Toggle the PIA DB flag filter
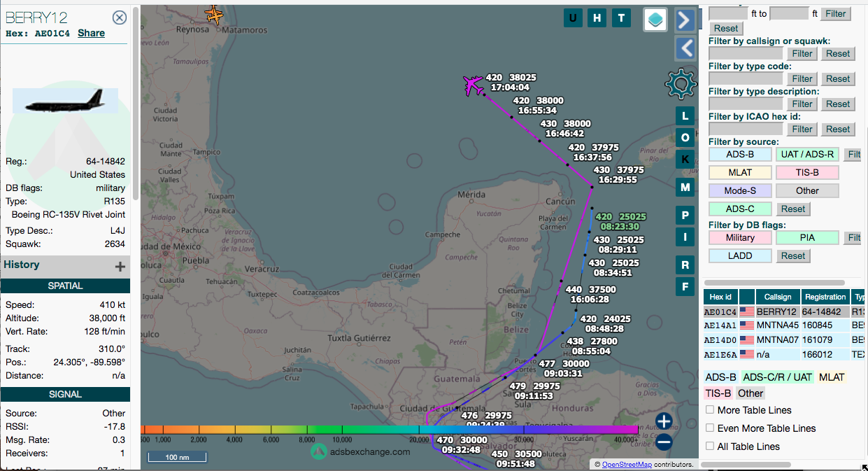868x471 pixels. pyautogui.click(x=807, y=237)
